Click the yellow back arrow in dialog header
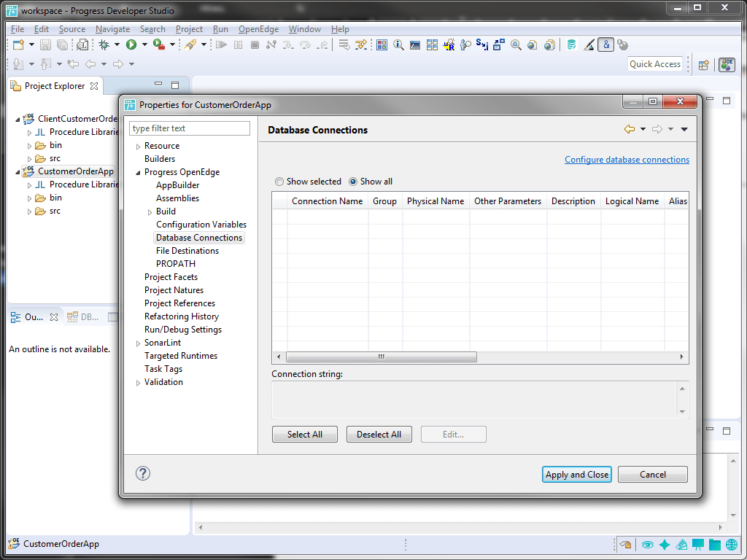Image resolution: width=747 pixels, height=560 pixels. click(630, 129)
